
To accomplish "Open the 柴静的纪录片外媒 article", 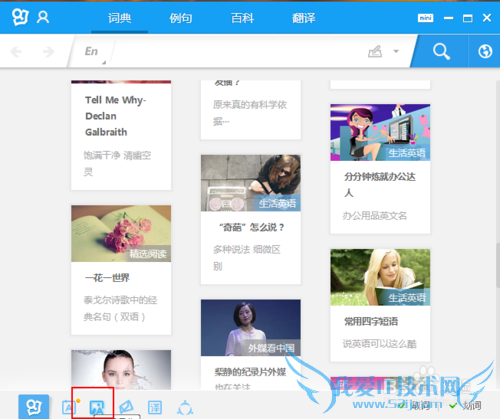I will click(250, 372).
